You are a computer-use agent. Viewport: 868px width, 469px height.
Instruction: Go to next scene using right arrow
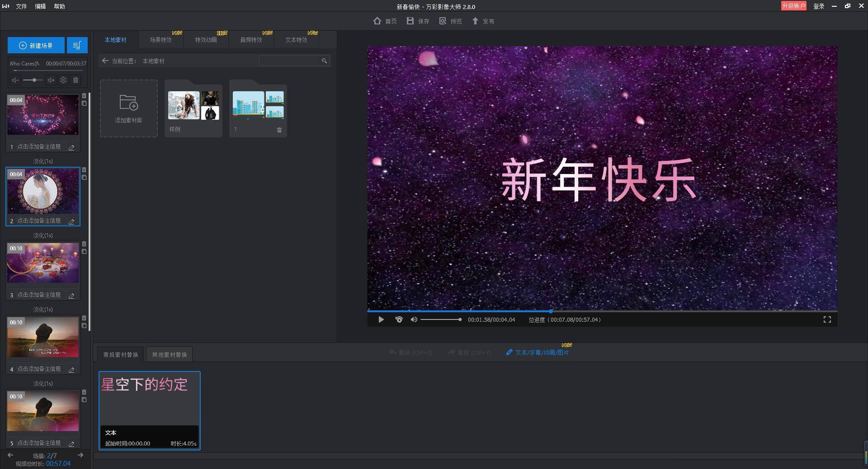point(80,455)
